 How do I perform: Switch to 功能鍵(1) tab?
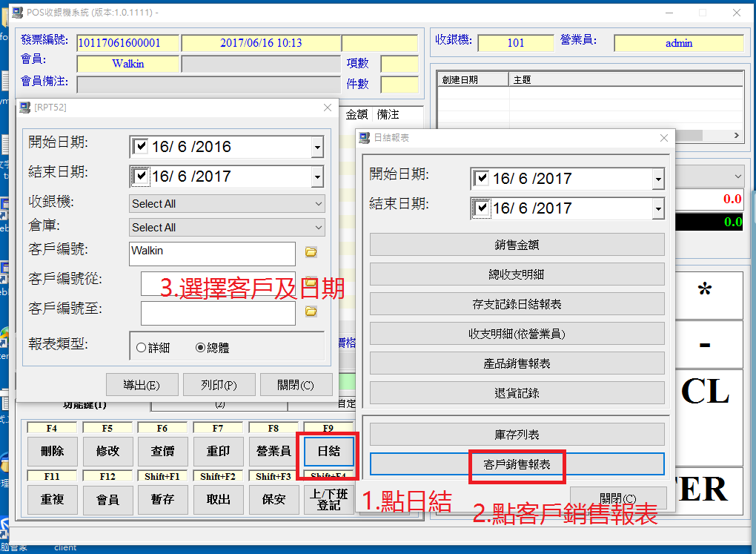point(84,405)
